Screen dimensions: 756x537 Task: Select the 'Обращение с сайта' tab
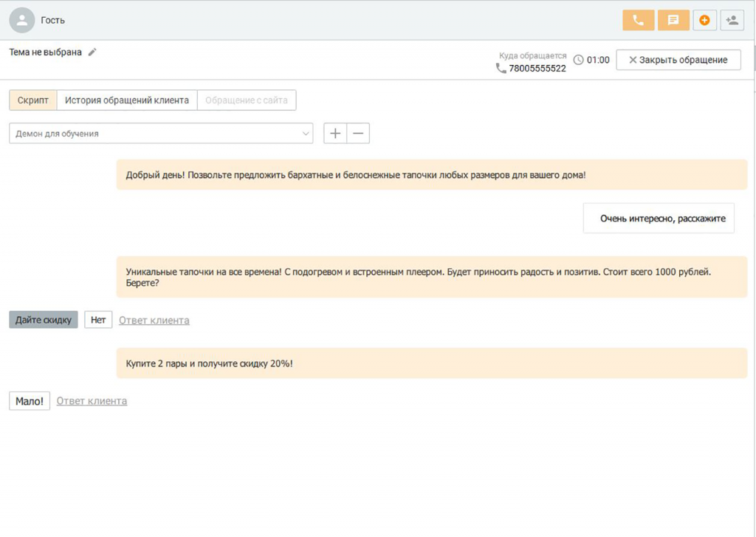[247, 100]
